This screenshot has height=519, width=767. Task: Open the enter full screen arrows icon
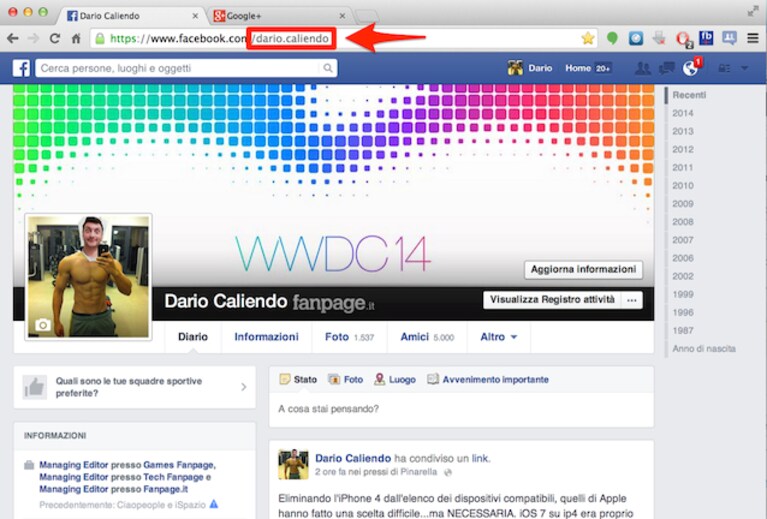(x=753, y=12)
